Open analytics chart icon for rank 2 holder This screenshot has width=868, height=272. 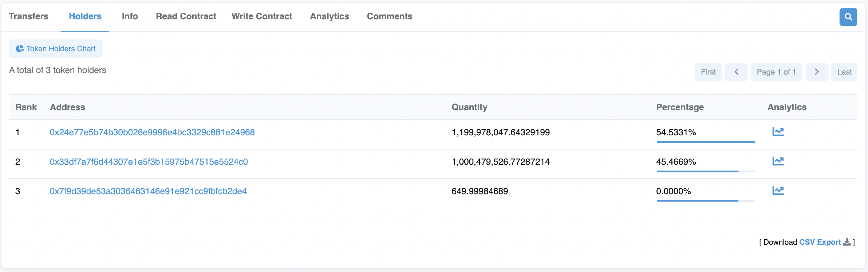pos(778,161)
